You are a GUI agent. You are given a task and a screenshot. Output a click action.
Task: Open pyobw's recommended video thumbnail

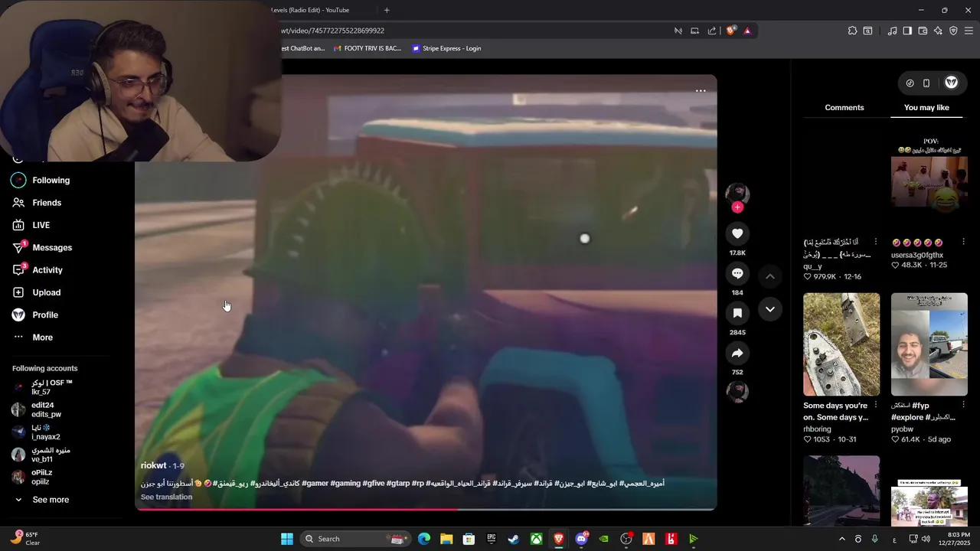point(929,344)
